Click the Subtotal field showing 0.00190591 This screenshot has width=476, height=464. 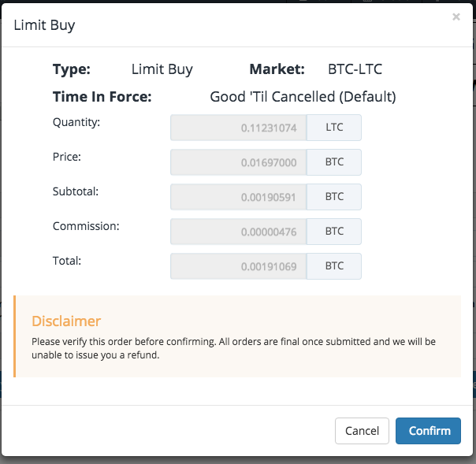(239, 197)
